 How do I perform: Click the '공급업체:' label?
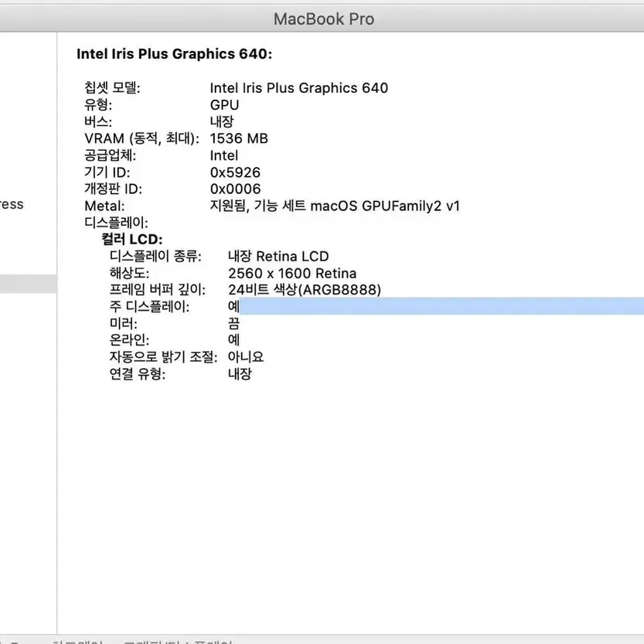pyautogui.click(x=110, y=155)
